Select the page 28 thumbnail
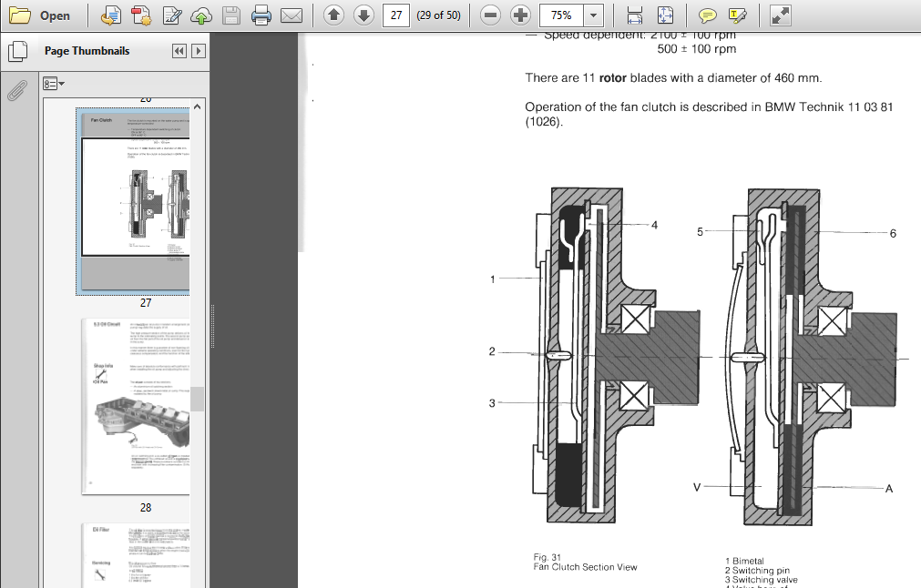The height and width of the screenshot is (588, 921). coord(135,406)
